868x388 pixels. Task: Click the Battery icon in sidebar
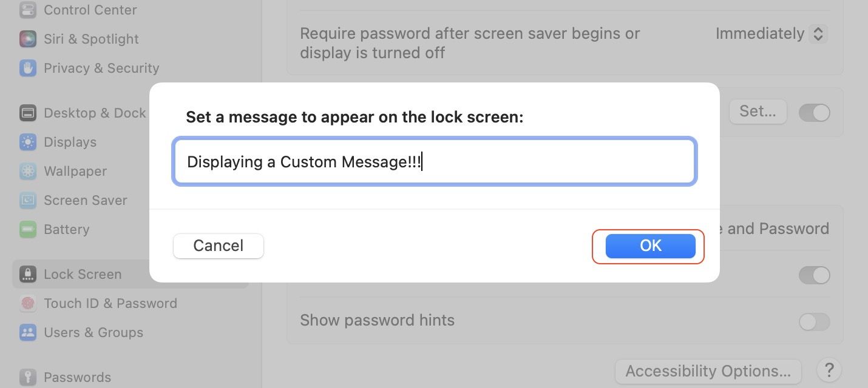pos(27,229)
